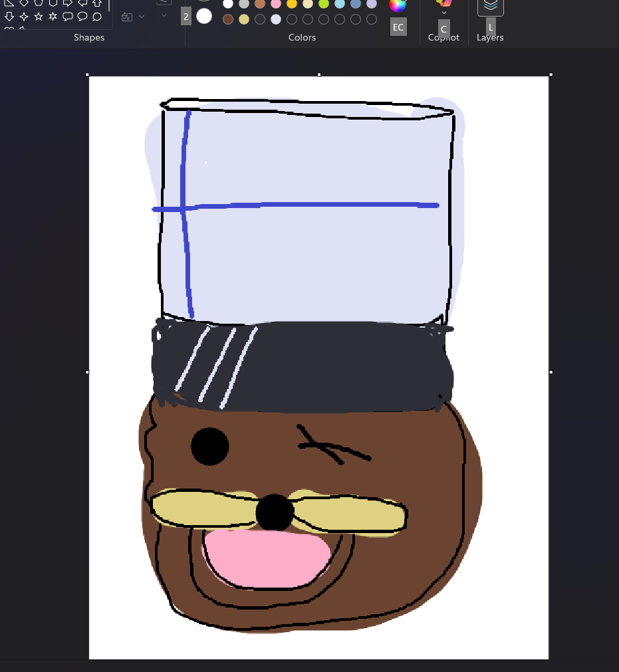Select the oval callout shape
Image resolution: width=619 pixels, height=672 pixels.
pyautogui.click(x=82, y=17)
